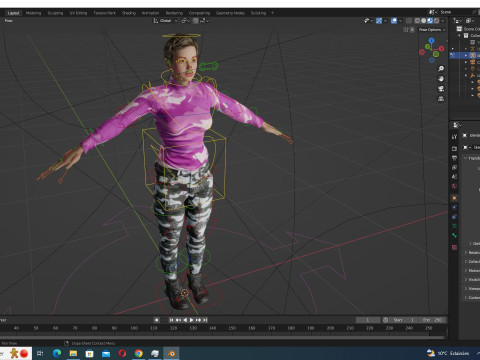
Task: Toggle snapping magnet in viewport header
Action: click(195, 21)
